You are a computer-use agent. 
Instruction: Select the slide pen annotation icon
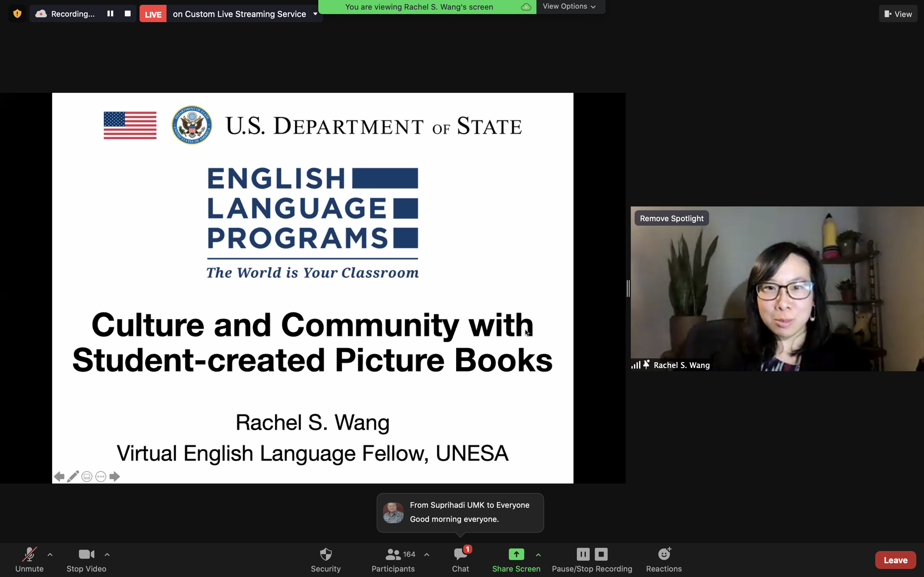pyautogui.click(x=73, y=476)
